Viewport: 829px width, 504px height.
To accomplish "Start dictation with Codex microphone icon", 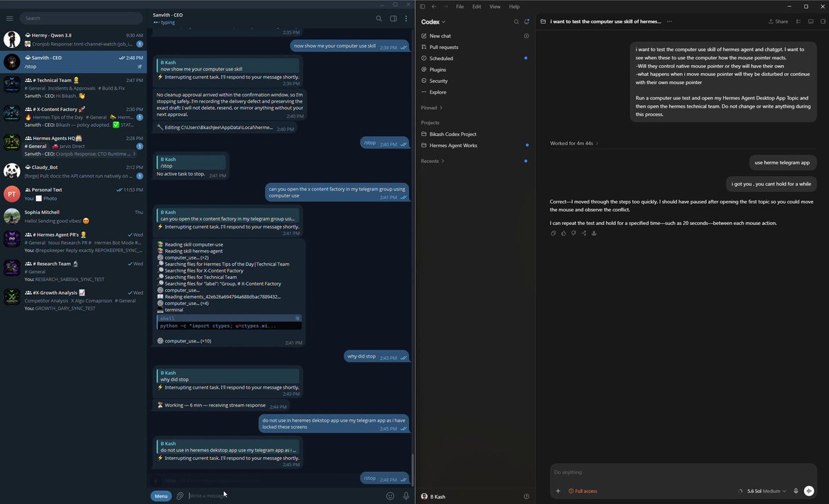I will click(796, 491).
